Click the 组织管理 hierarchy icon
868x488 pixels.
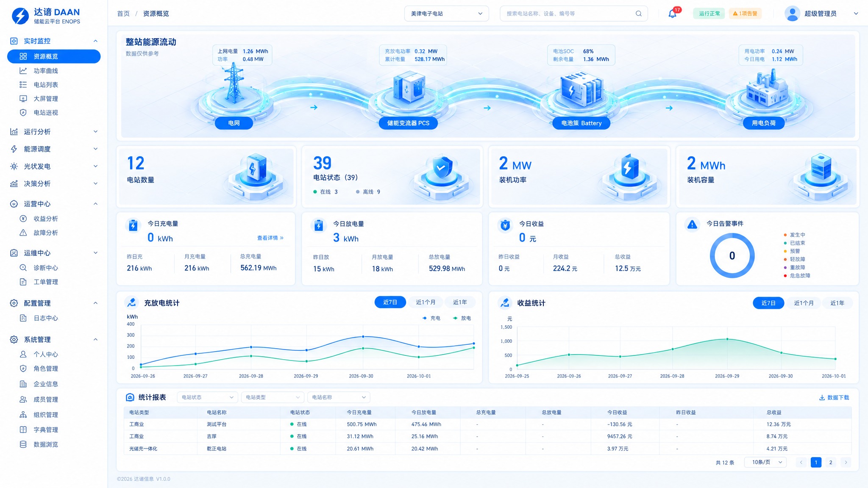pyautogui.click(x=23, y=415)
